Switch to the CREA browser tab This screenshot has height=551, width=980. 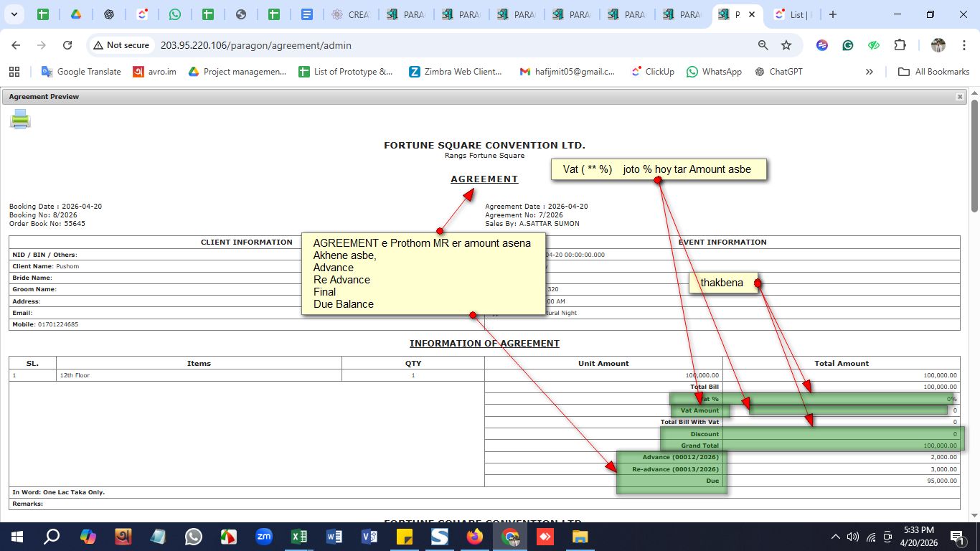click(350, 14)
